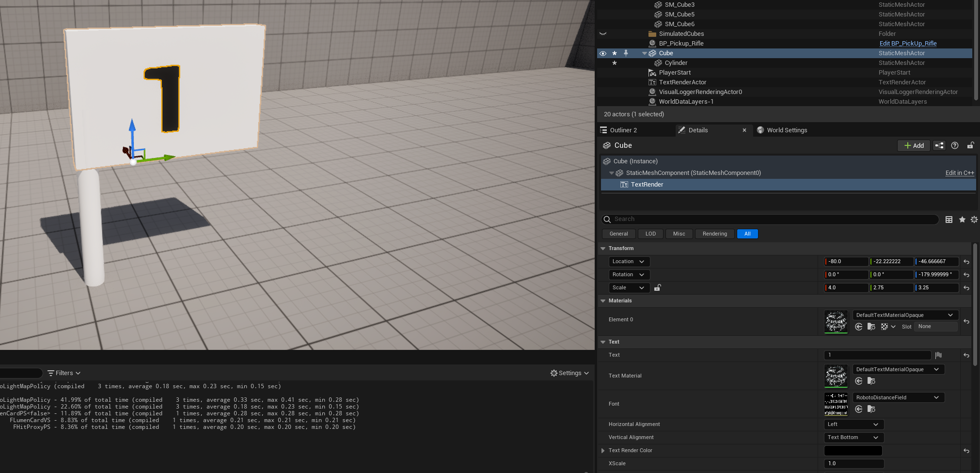Open Horizontal Alignment dropdown set to Left
Viewport: 980px width, 473px height.
(854, 425)
